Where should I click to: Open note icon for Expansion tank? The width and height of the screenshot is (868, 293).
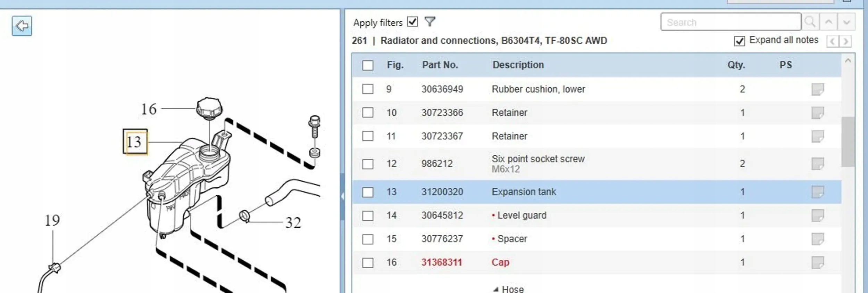point(818,192)
